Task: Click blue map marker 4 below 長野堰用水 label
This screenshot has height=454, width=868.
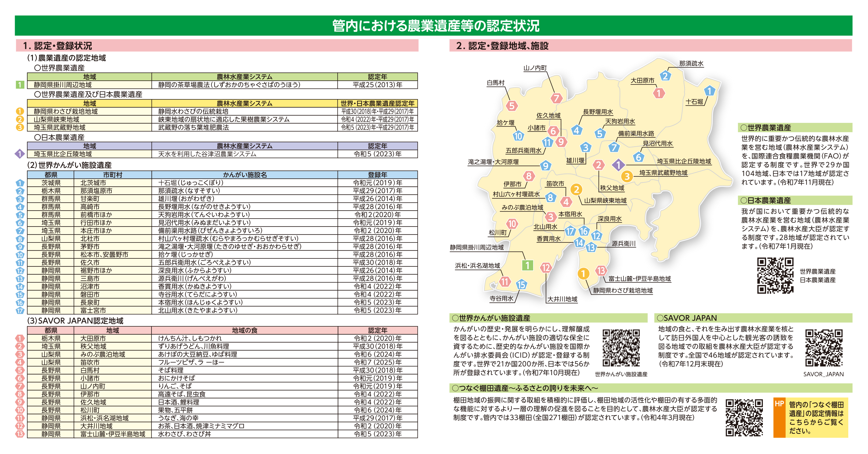Action: click(576, 130)
